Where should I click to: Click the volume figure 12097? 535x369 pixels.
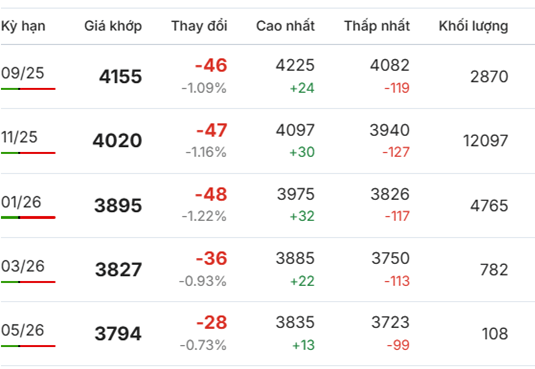pos(486,141)
